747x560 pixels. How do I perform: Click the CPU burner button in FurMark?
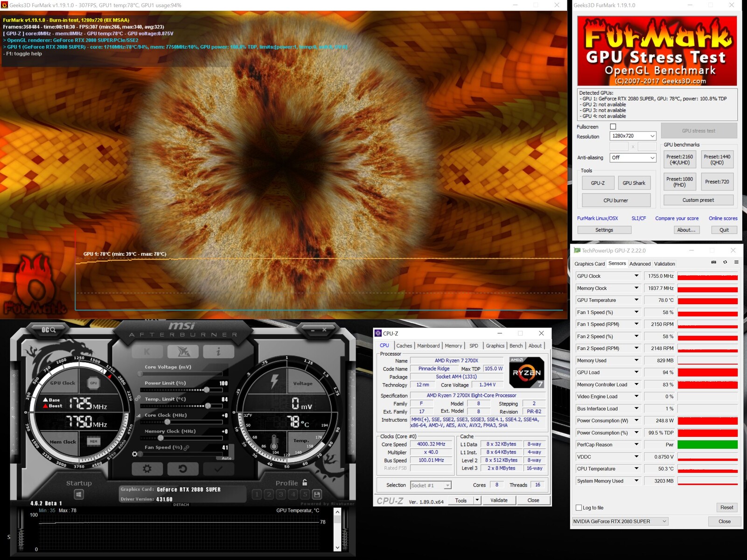[x=616, y=200]
